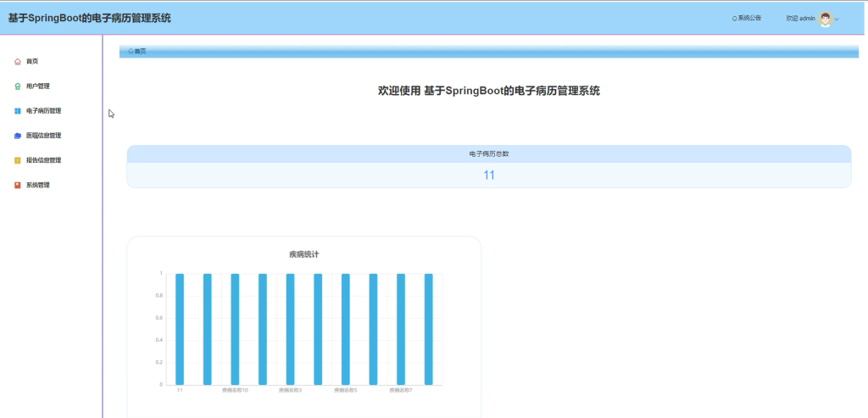Click the 疾病名称3 axis label
Viewport: 868px width, 418px height.
pyautogui.click(x=290, y=390)
